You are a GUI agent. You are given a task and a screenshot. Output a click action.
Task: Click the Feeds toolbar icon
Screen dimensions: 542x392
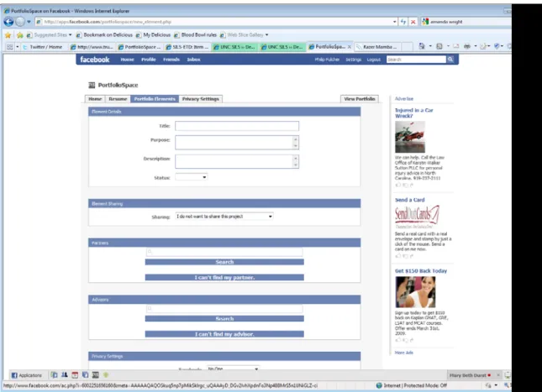pyautogui.click(x=439, y=46)
